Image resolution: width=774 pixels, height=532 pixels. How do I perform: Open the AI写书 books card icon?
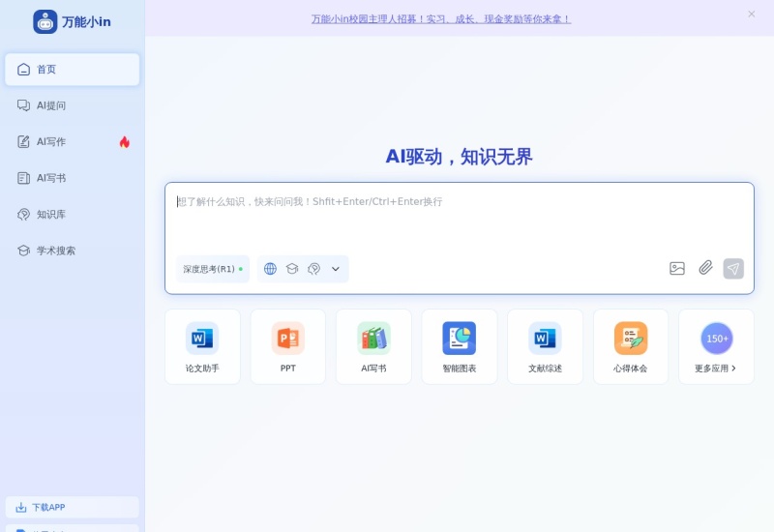(x=373, y=339)
